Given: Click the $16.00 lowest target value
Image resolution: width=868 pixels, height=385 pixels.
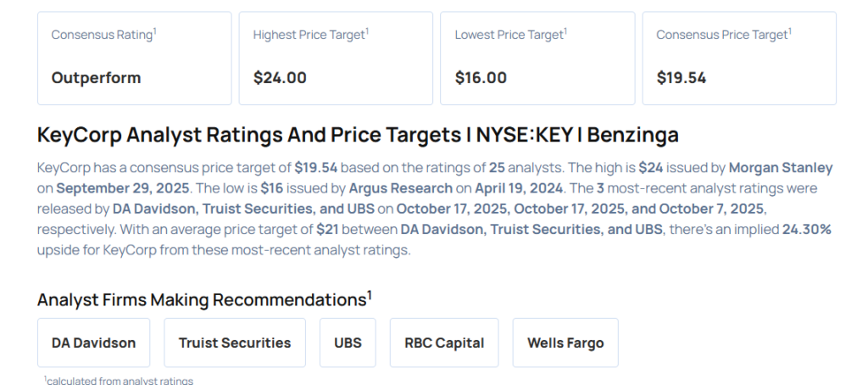Looking at the screenshot, I should [481, 78].
